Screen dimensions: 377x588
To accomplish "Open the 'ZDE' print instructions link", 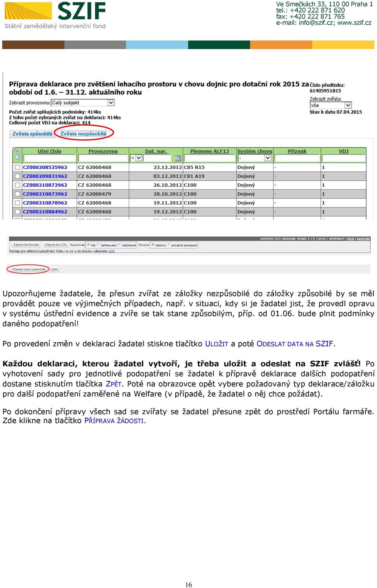I will coord(112,251).
